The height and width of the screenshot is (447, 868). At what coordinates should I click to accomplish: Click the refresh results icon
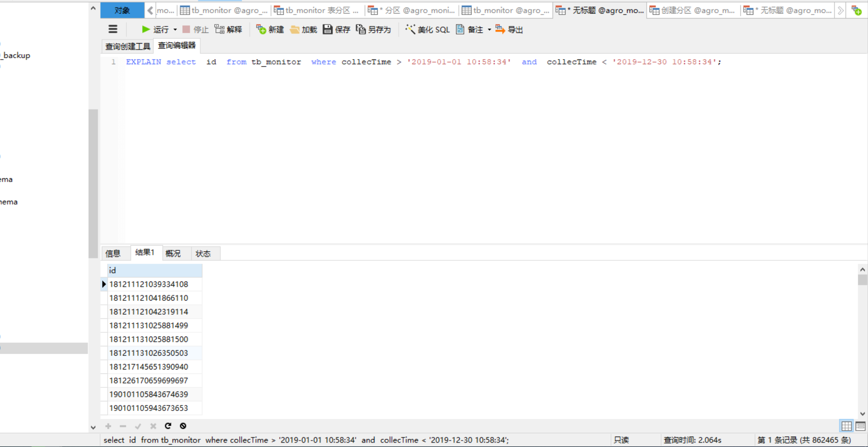click(x=168, y=426)
